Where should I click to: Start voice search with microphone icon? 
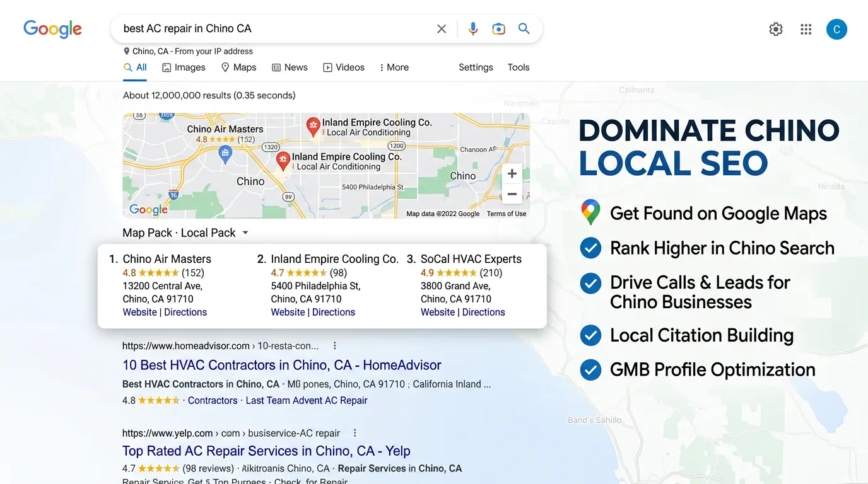[473, 28]
